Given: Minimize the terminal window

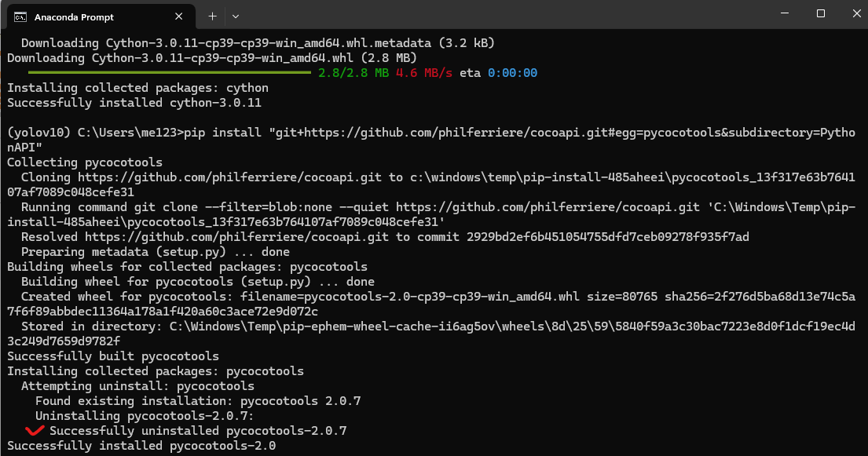Looking at the screenshot, I should point(785,13).
